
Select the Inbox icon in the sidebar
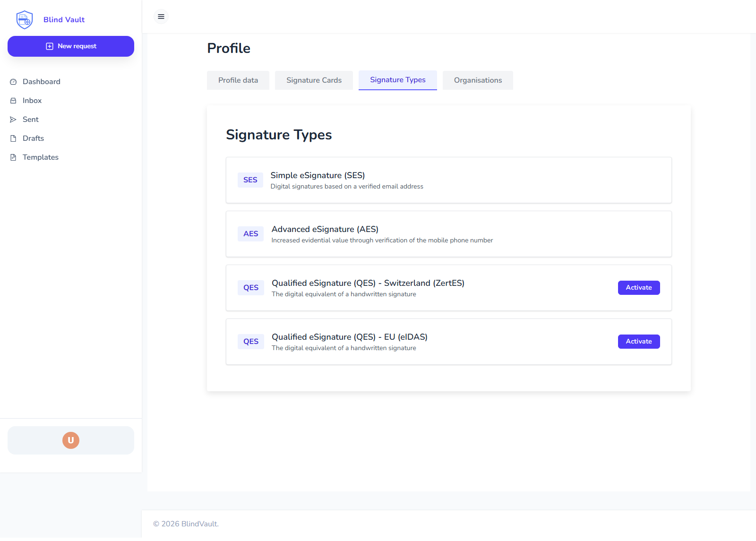point(14,100)
